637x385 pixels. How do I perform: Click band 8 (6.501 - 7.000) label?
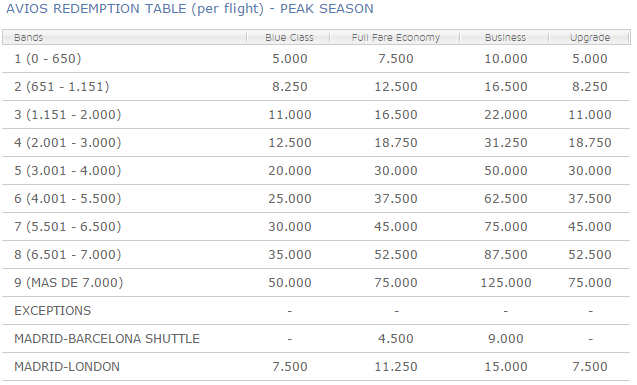click(68, 255)
